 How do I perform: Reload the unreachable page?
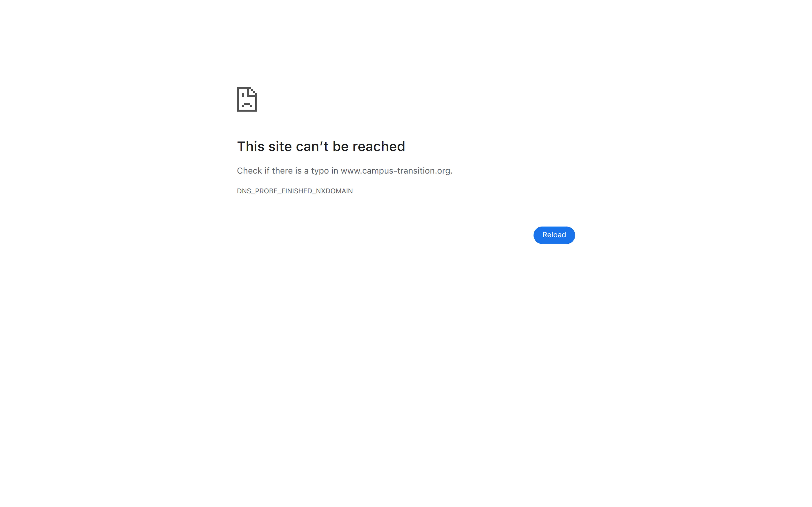click(x=554, y=235)
